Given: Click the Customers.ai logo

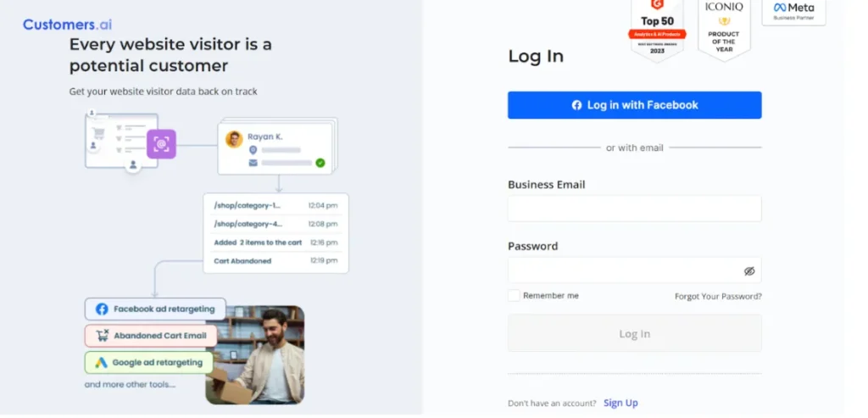Looking at the screenshot, I should [67, 25].
